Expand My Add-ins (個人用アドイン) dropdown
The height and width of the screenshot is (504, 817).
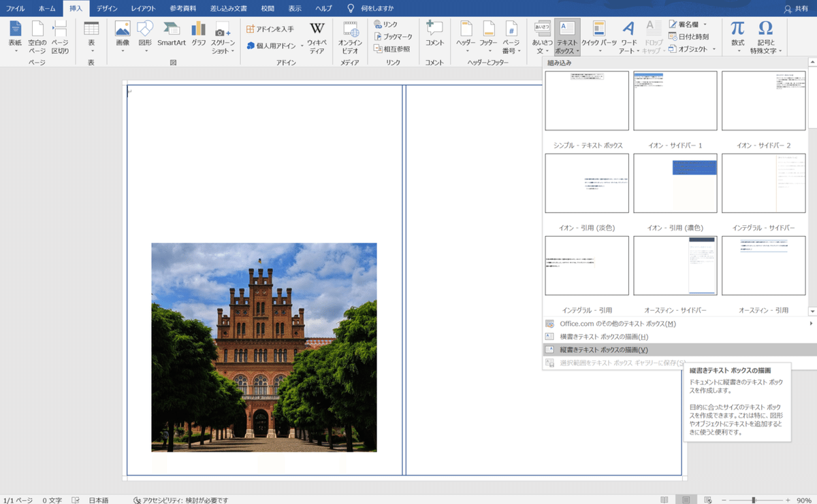click(x=302, y=46)
